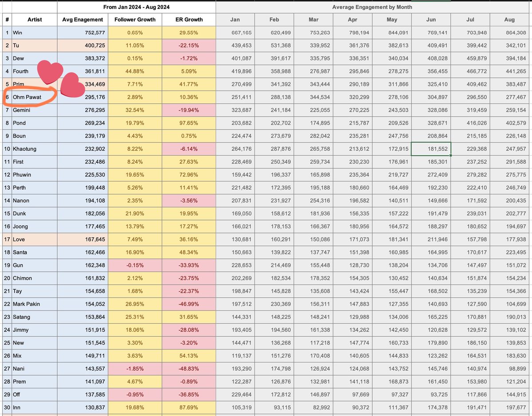Select First's Mar value 259,734
Viewport: 532px width, 416px height.
(313, 161)
